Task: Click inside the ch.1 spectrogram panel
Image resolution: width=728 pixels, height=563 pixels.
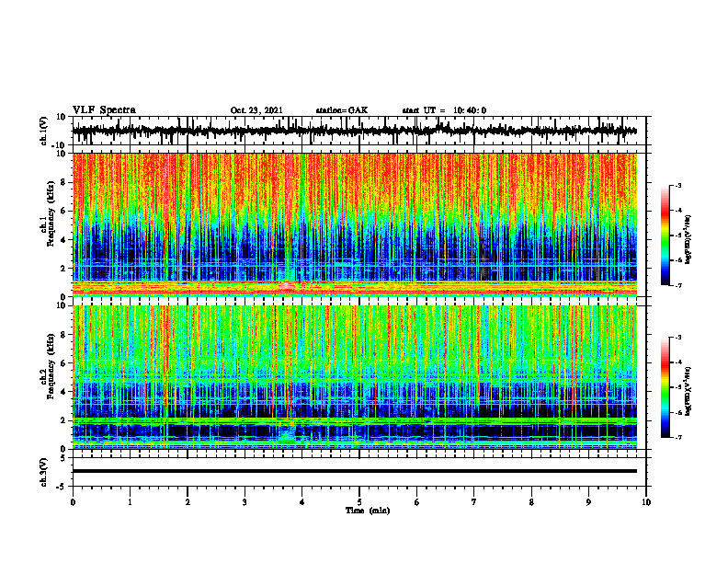Action: [354, 224]
